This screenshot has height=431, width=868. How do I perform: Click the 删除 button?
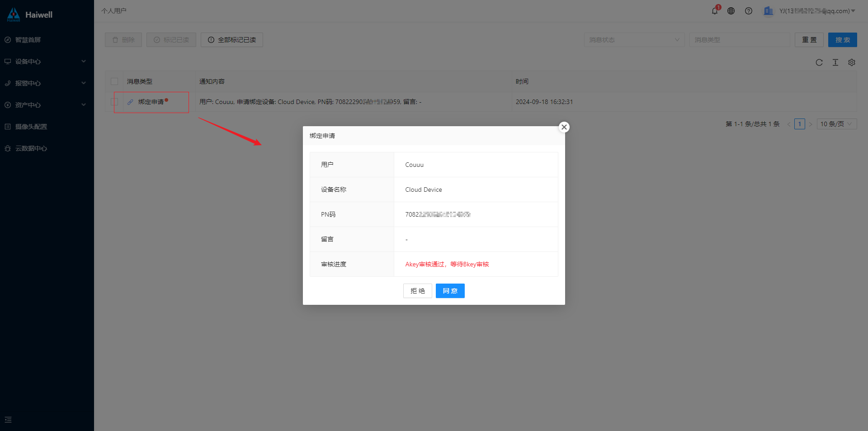pos(123,40)
